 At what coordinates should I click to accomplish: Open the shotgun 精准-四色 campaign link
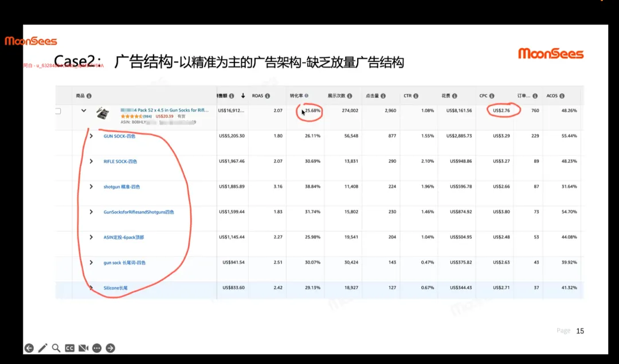(122, 187)
